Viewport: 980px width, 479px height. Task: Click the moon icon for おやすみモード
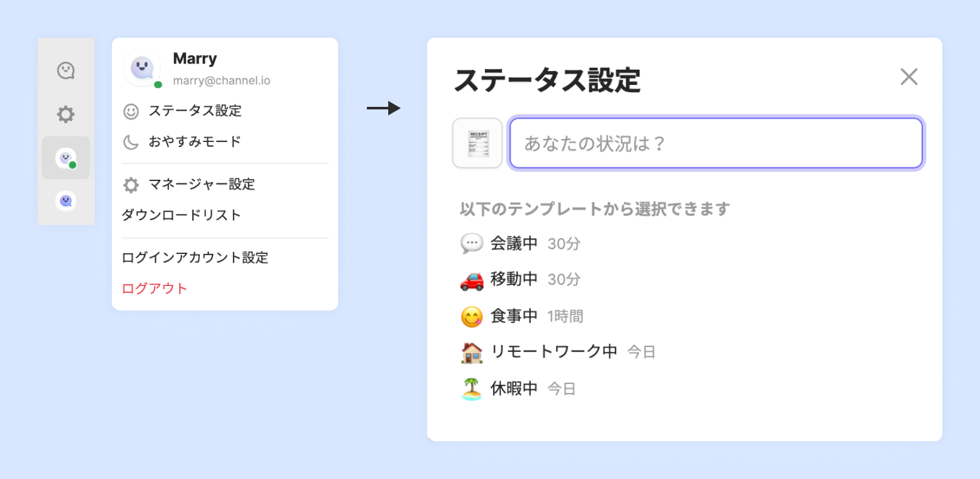pyautogui.click(x=131, y=142)
